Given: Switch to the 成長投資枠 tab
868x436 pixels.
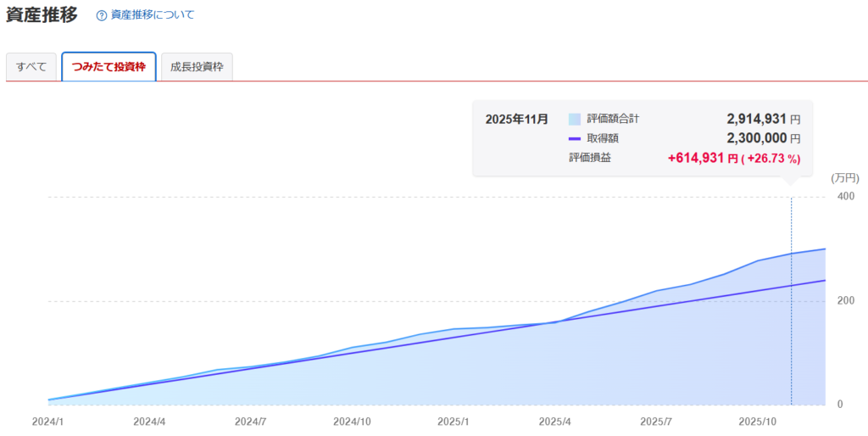Looking at the screenshot, I should point(197,67).
